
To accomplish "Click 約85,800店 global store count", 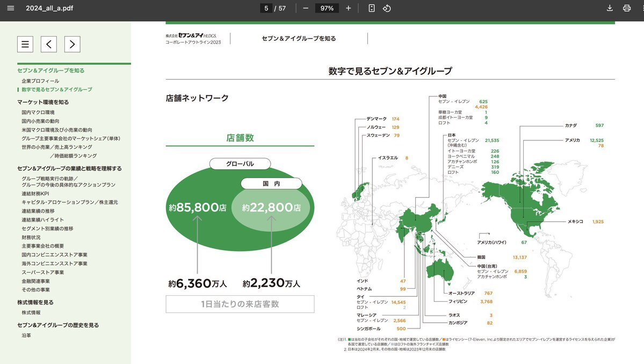I will tap(198, 208).
